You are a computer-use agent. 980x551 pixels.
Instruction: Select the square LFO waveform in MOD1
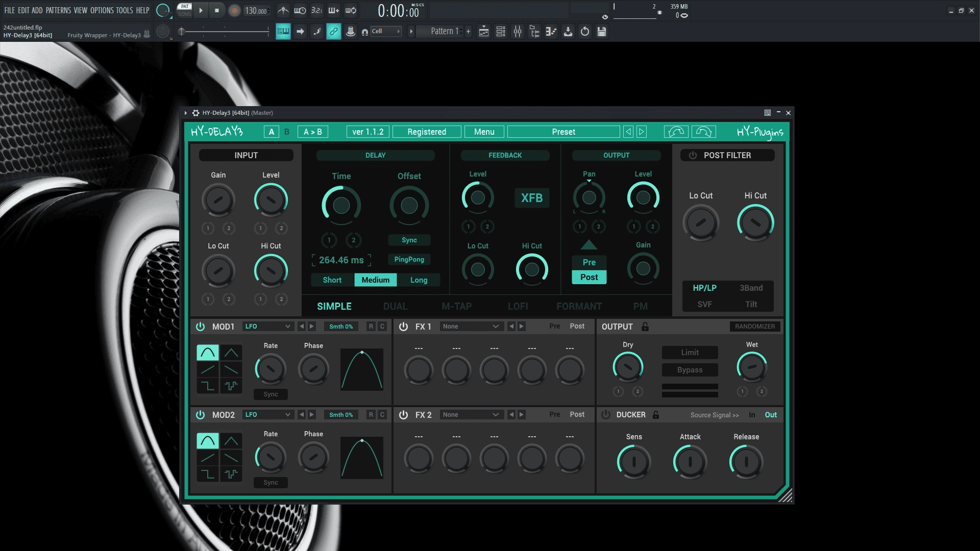click(x=208, y=386)
